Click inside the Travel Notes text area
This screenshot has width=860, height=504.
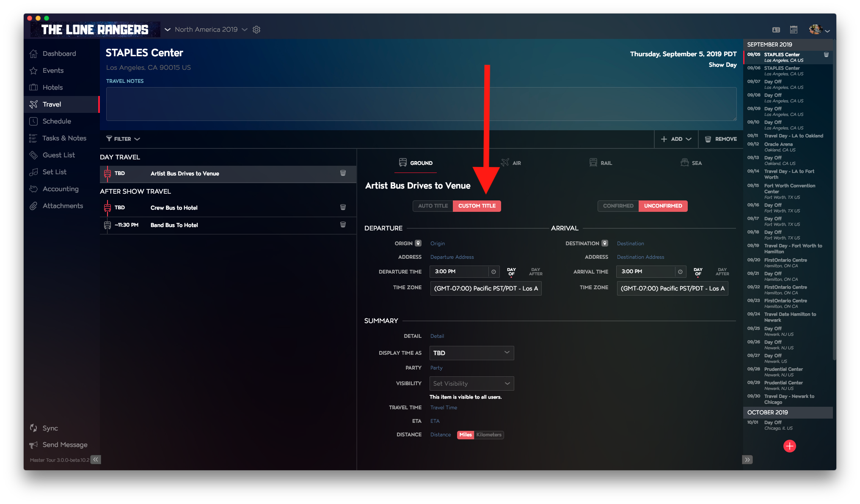point(421,104)
